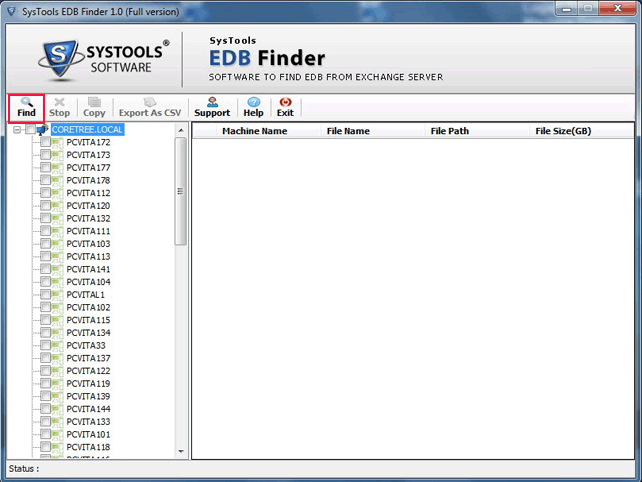Select the PCVITA172 machine name

pos(88,143)
